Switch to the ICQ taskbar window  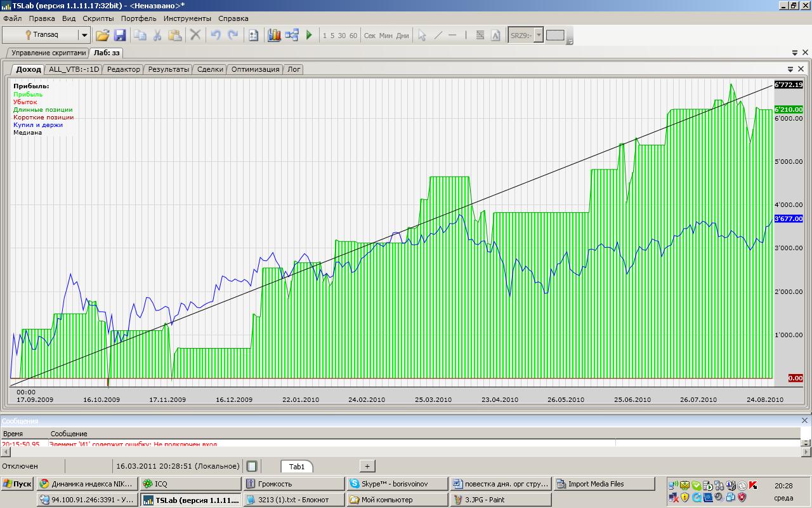(190, 484)
